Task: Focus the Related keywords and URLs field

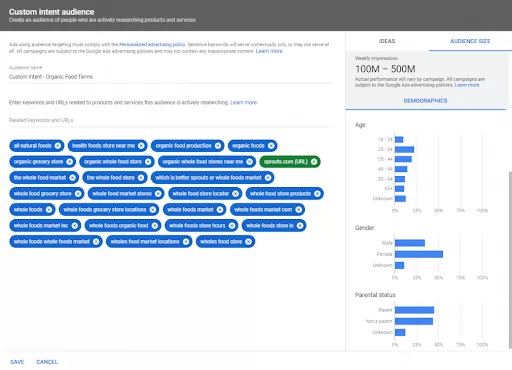Action: pyautogui.click(x=170, y=120)
